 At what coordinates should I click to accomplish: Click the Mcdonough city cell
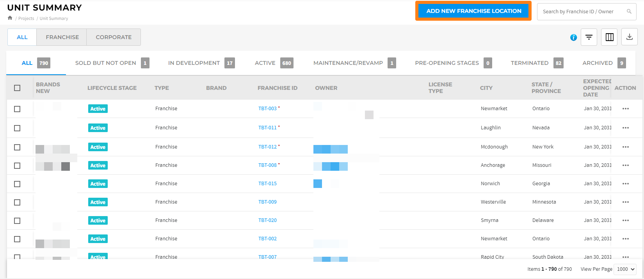point(494,147)
